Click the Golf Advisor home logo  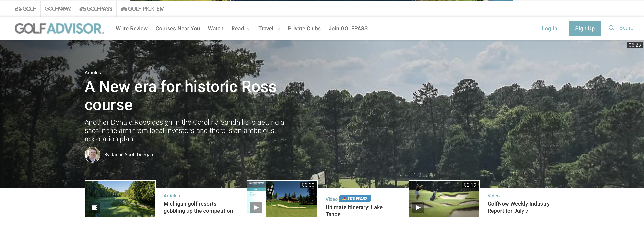[59, 28]
